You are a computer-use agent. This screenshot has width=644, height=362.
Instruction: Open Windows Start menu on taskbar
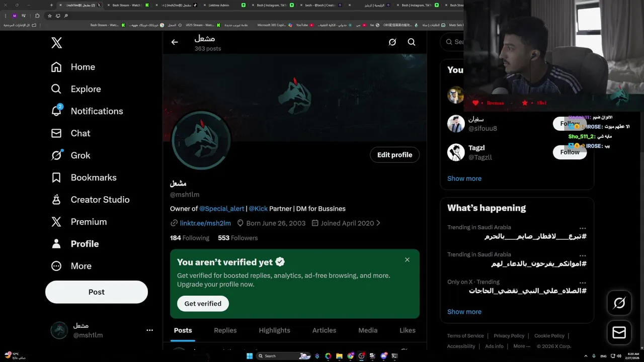point(249,356)
